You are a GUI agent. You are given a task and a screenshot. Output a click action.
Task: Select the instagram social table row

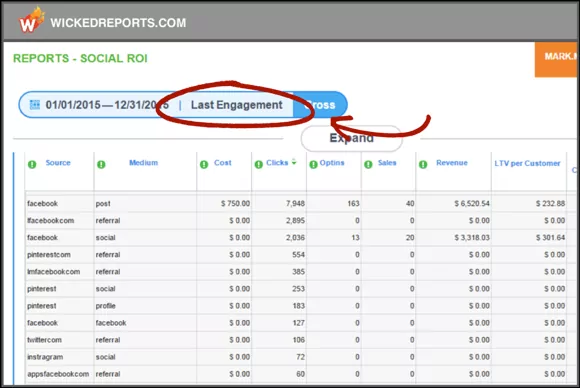[296, 357]
